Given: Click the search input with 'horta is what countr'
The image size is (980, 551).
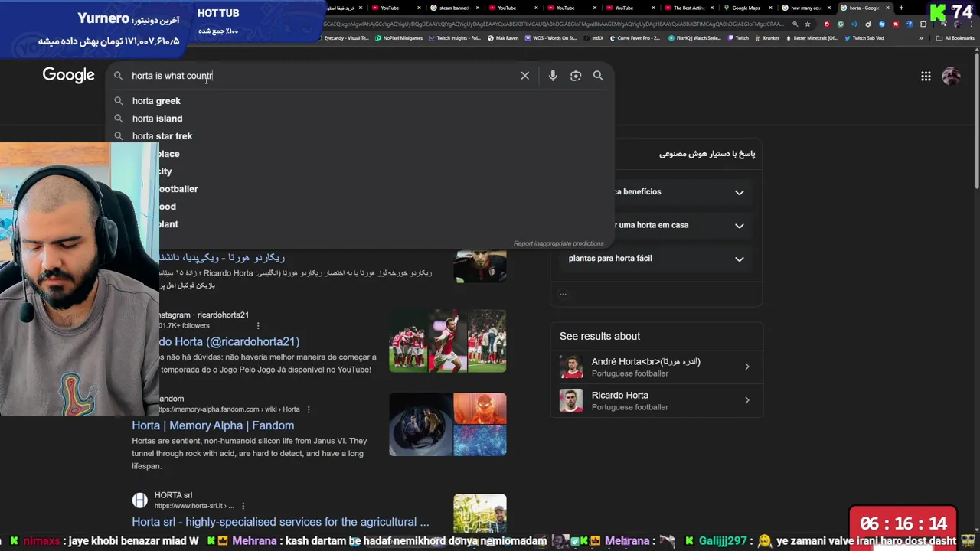Looking at the screenshot, I should pos(322,76).
